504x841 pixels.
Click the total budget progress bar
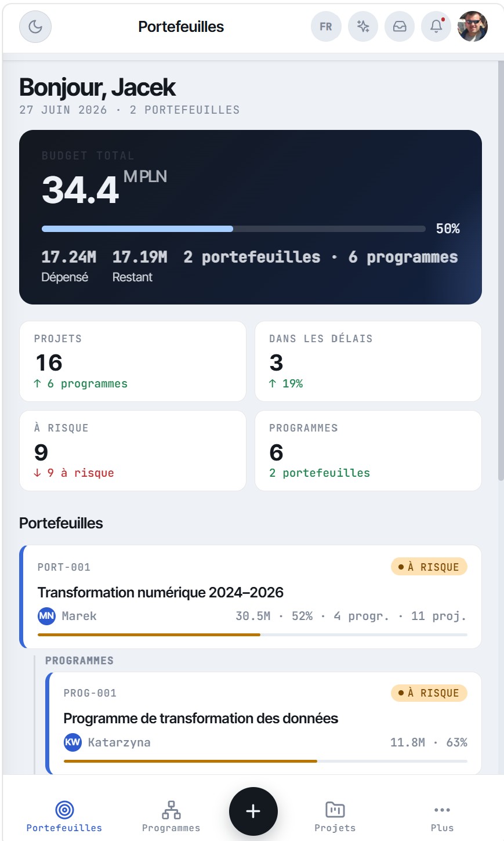tap(234, 229)
